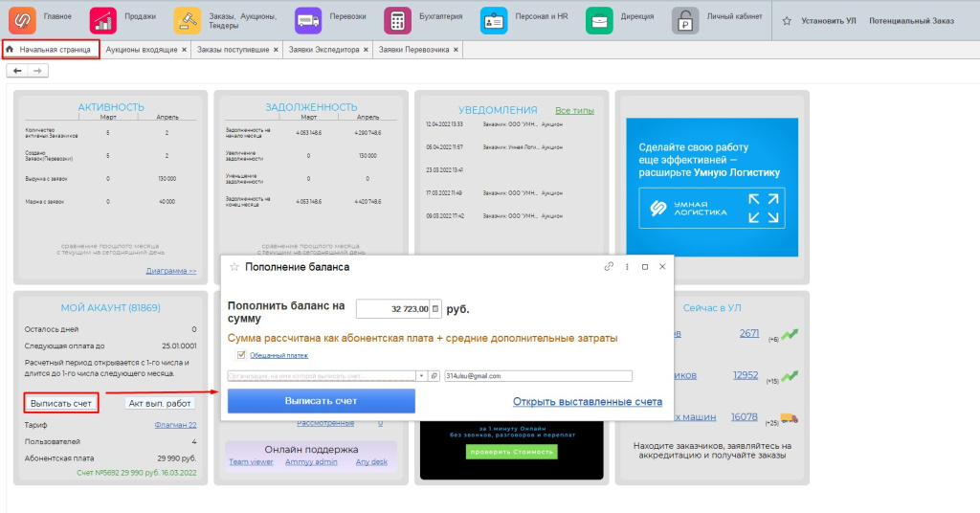The width and height of the screenshot is (980, 513).
Task: Open the Личный кабинет lock icon
Action: tap(685, 21)
